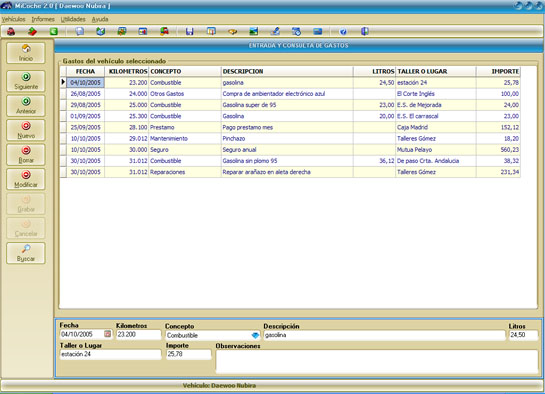This screenshot has height=394, width=545.
Task: Click the KILOMETROS column header
Action: click(127, 71)
